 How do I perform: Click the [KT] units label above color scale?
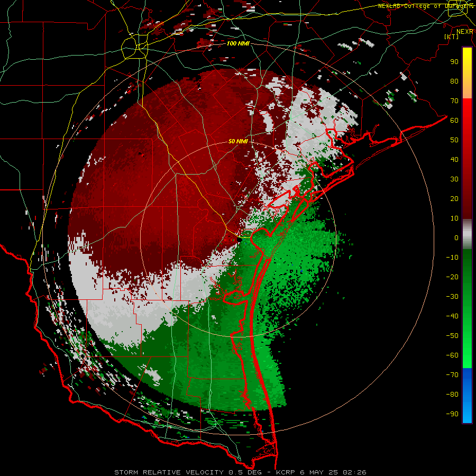(x=452, y=36)
